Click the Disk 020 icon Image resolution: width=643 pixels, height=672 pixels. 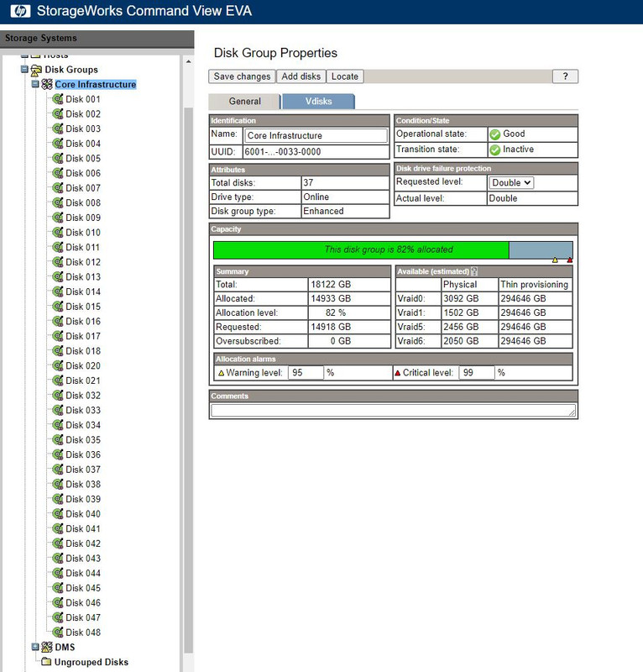click(x=58, y=366)
